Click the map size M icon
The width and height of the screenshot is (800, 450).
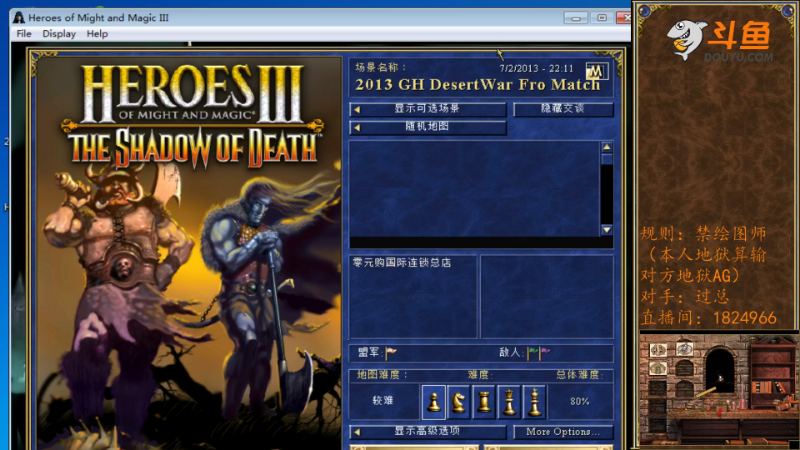click(596, 71)
